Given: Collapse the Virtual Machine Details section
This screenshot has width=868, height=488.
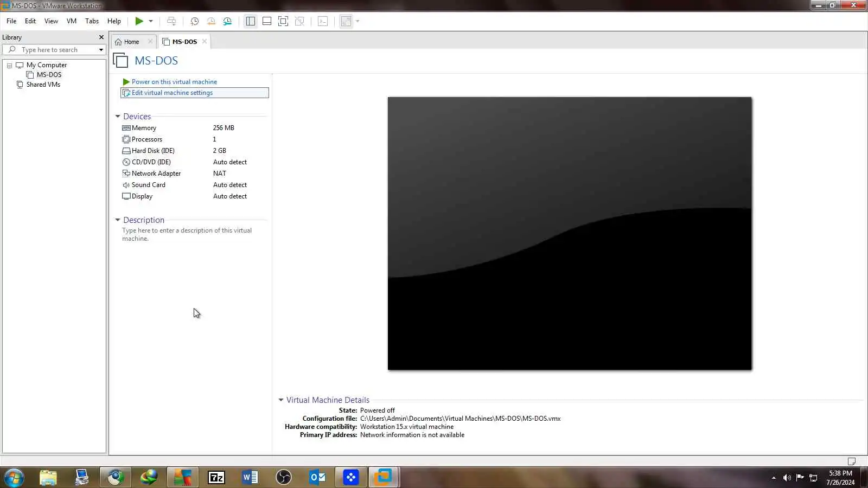Looking at the screenshot, I should click(x=281, y=400).
